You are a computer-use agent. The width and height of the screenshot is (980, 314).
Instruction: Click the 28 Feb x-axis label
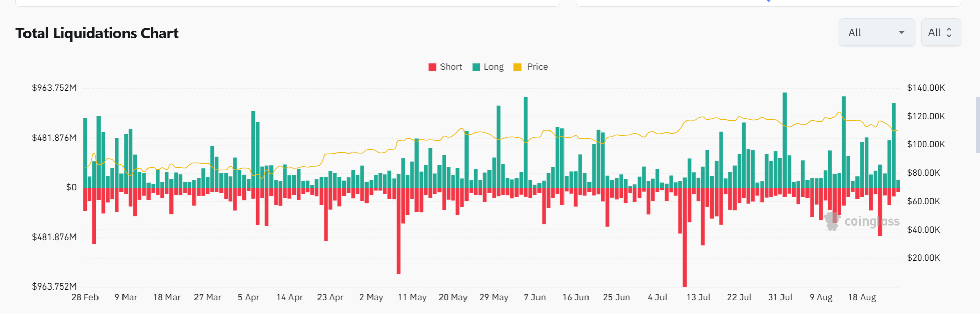click(85, 297)
